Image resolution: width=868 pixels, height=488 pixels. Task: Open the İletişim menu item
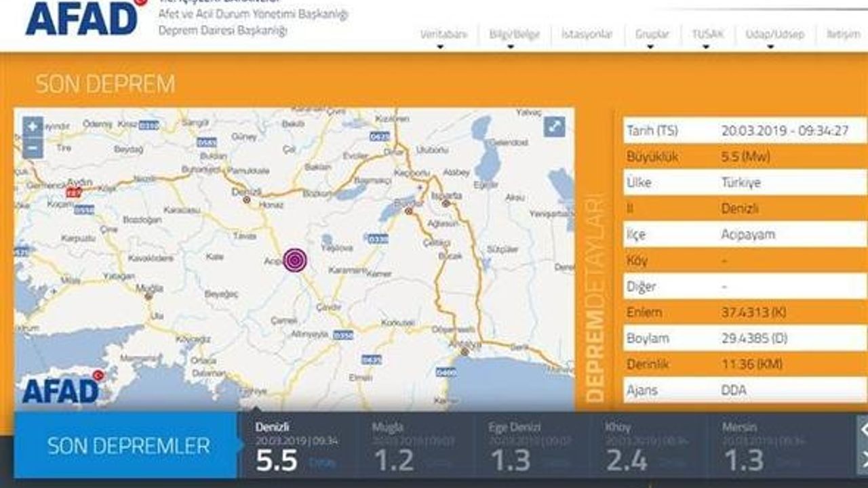pyautogui.click(x=843, y=35)
